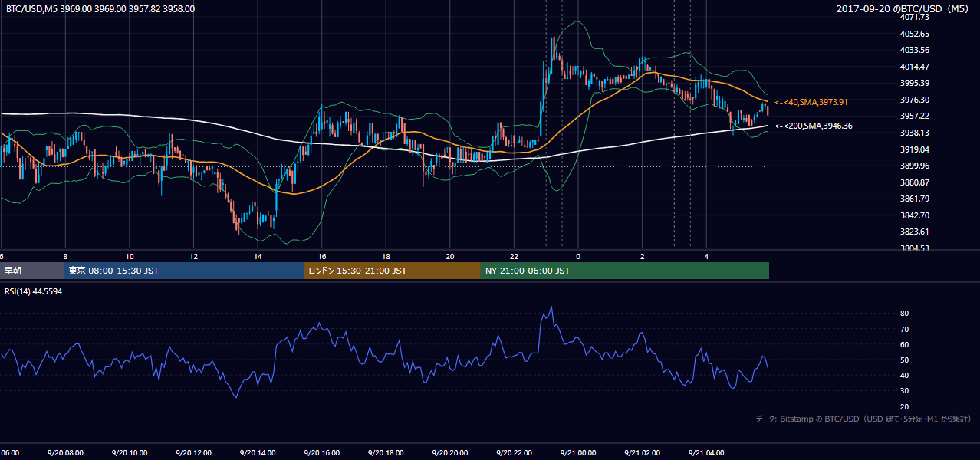Image resolution: width=980 pixels, height=460 pixels.
Task: Click hour label 0 under the price chart
Action: [578, 256]
